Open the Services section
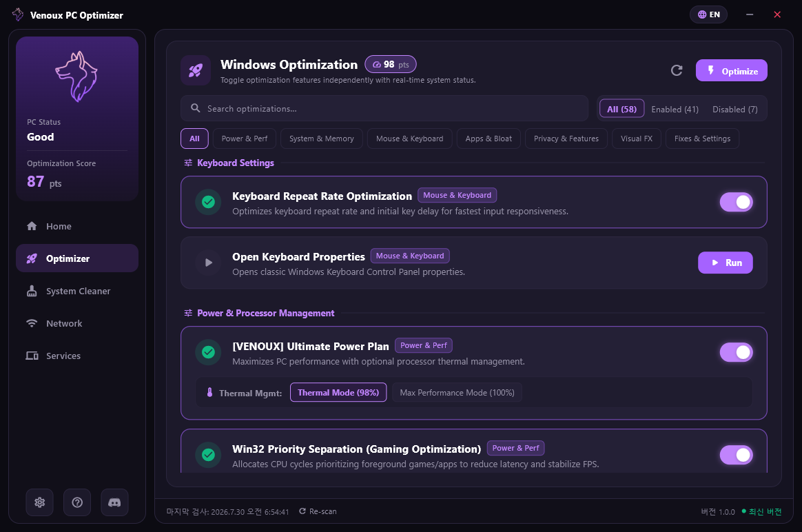Viewport: 802px width, 532px height. pos(76,356)
